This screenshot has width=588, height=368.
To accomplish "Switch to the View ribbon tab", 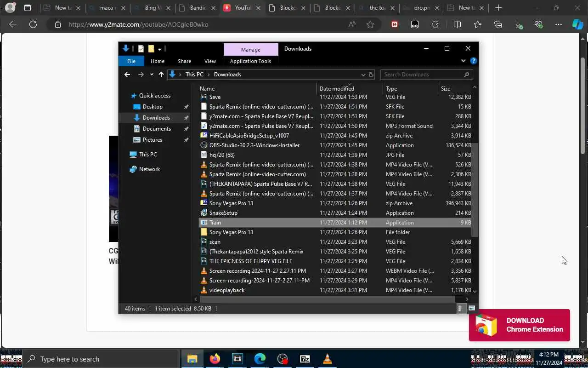I will pyautogui.click(x=210, y=61).
